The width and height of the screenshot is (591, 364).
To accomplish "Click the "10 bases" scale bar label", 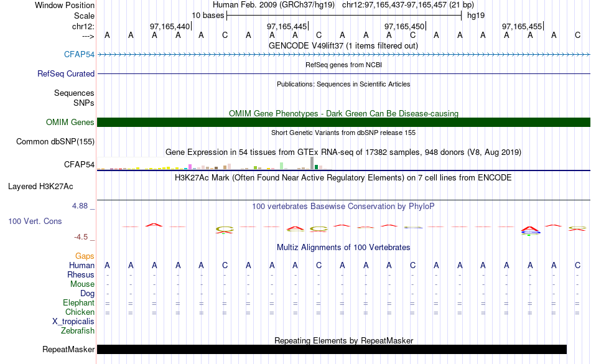I will tap(208, 16).
